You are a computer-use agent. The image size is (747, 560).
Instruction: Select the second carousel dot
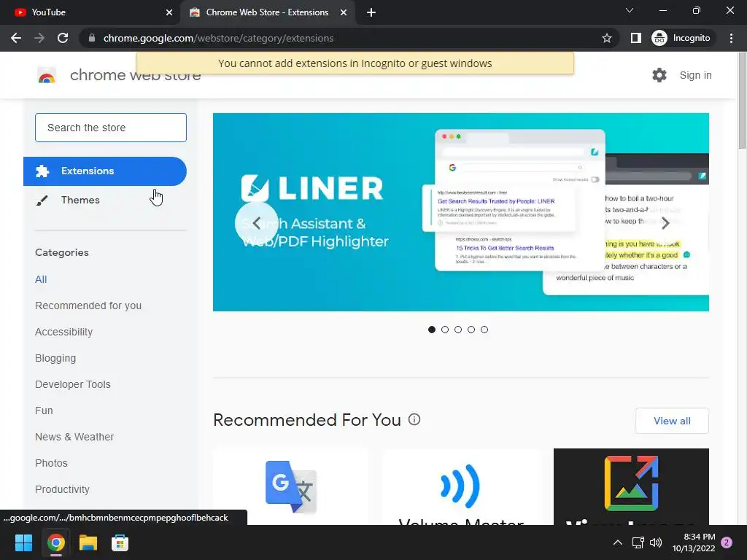445,330
